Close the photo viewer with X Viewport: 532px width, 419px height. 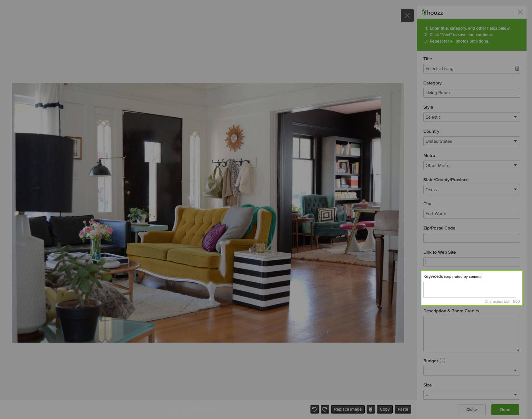point(407,15)
